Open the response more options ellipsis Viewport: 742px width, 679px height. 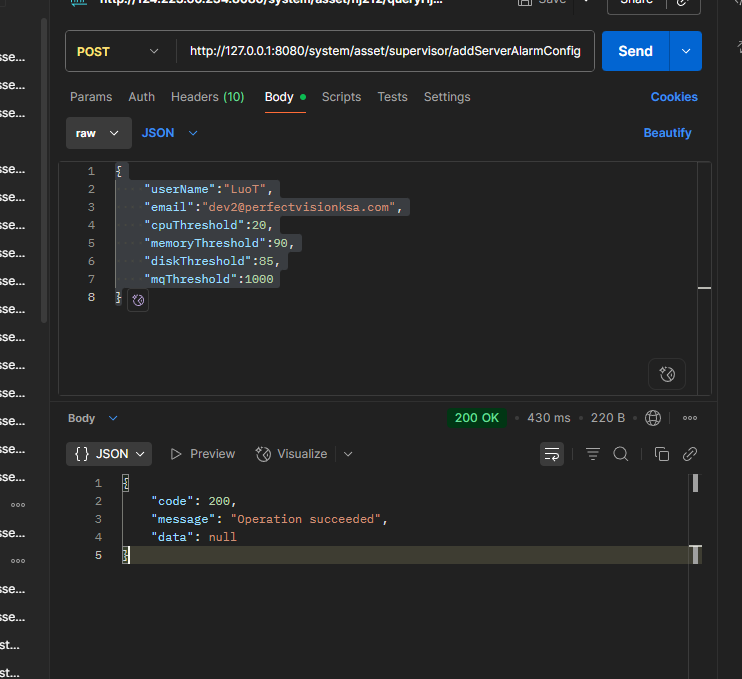(x=689, y=418)
